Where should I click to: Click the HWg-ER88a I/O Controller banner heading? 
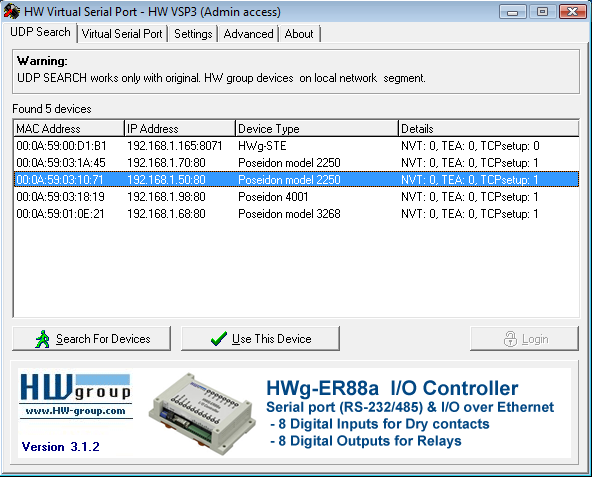click(392, 388)
